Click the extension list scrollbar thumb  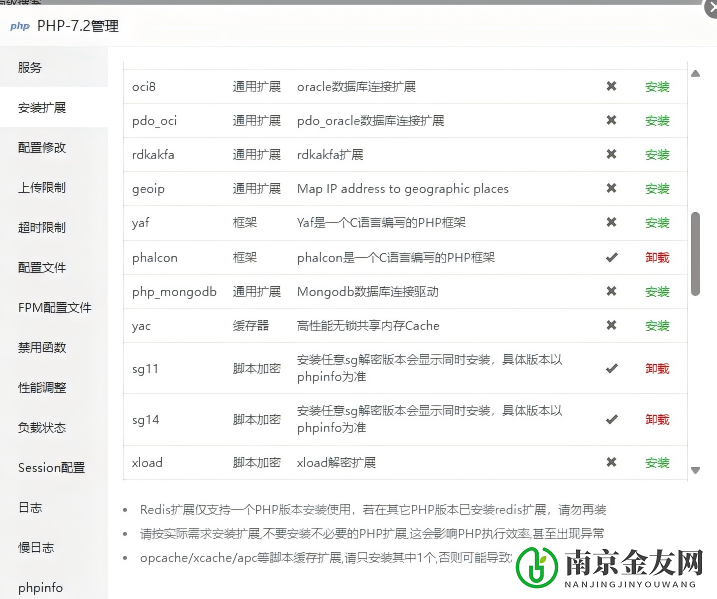(x=696, y=254)
